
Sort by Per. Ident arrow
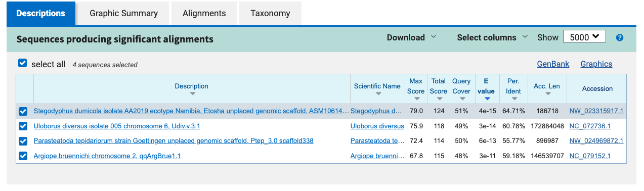(513, 99)
